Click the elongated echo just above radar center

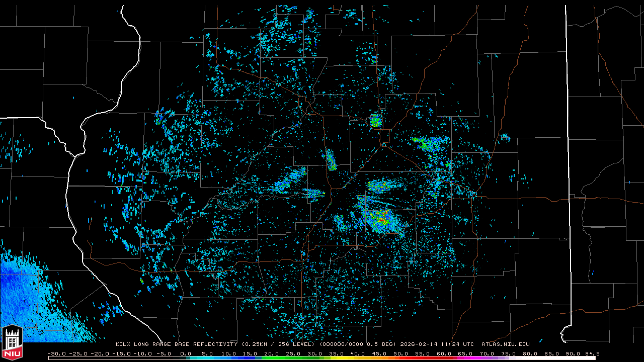coord(331,160)
